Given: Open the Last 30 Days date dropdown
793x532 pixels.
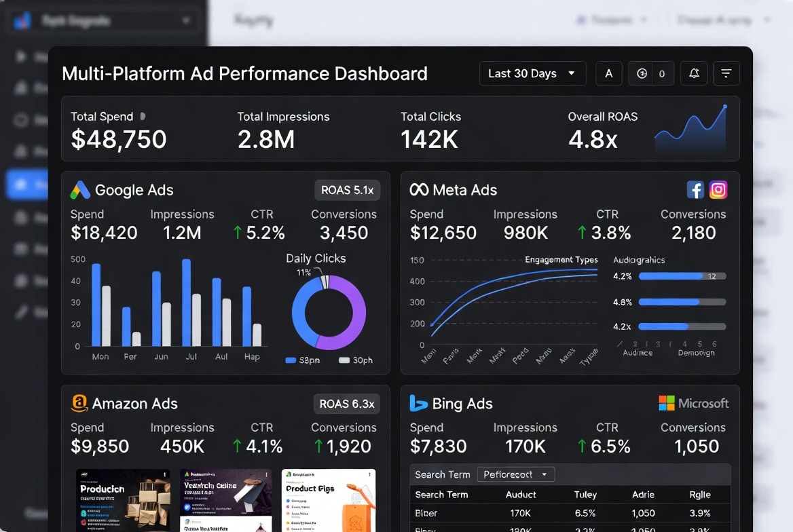Looking at the screenshot, I should click(x=532, y=73).
